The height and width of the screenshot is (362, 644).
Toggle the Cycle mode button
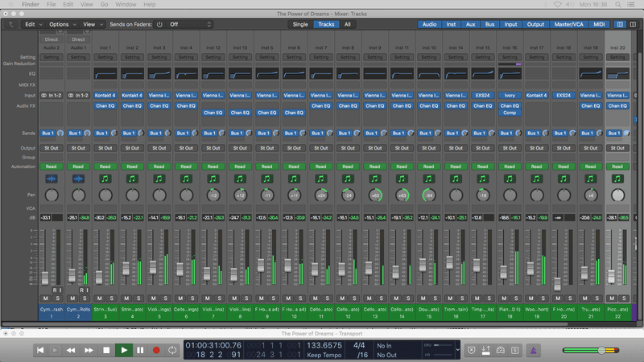tap(172, 350)
